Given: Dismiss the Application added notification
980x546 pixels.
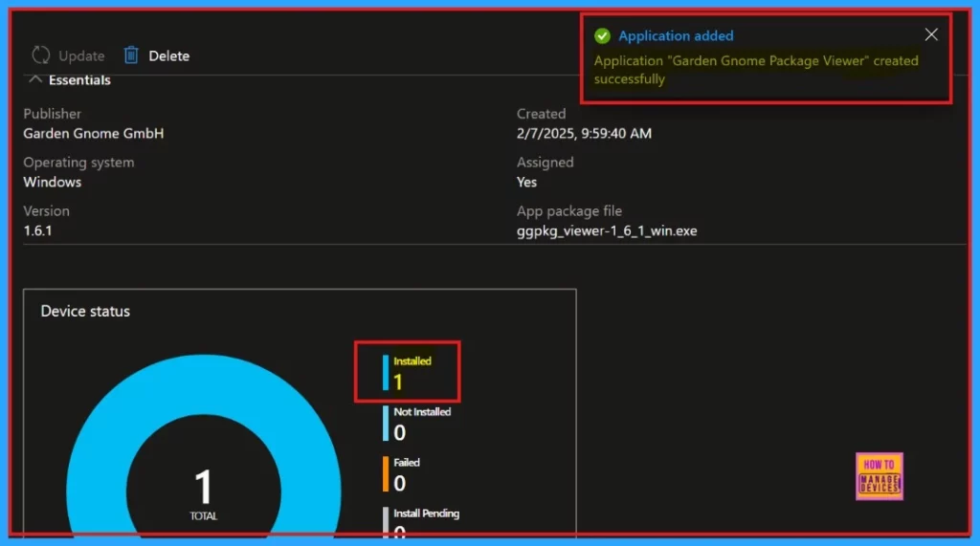Looking at the screenshot, I should coord(931,35).
